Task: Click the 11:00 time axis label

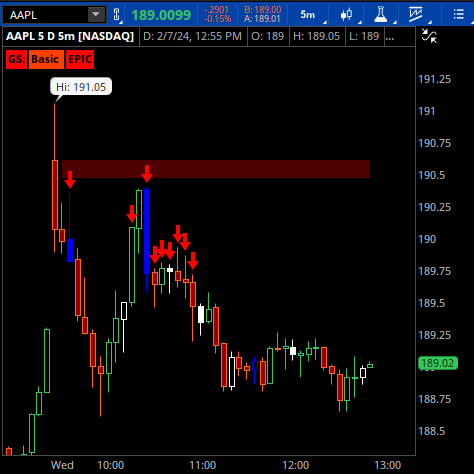Action: (203, 465)
